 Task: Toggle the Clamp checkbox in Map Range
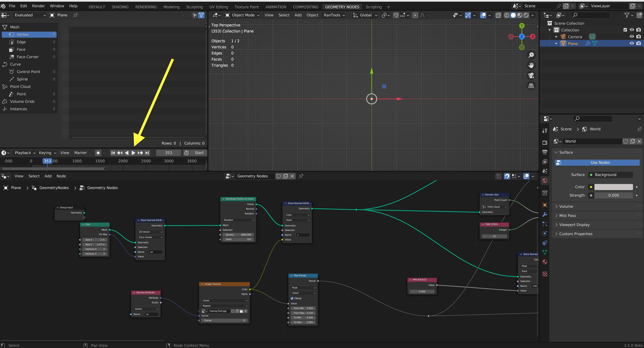[292, 298]
